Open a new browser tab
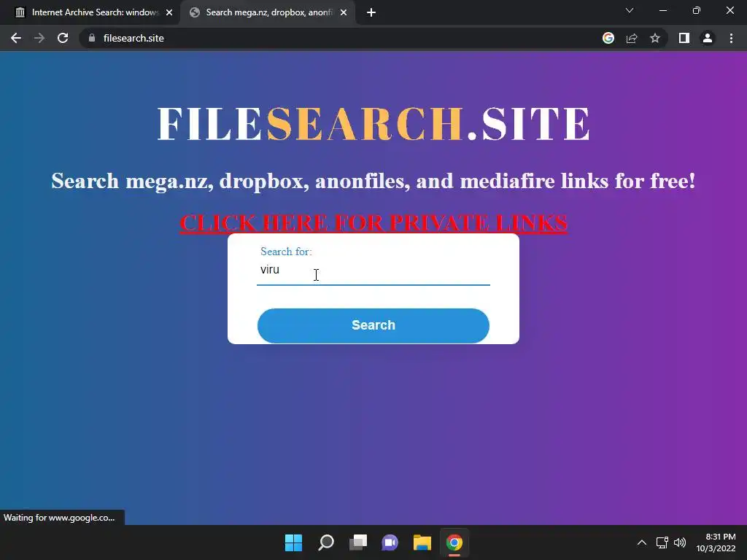Image resolution: width=747 pixels, height=560 pixels. [x=371, y=12]
